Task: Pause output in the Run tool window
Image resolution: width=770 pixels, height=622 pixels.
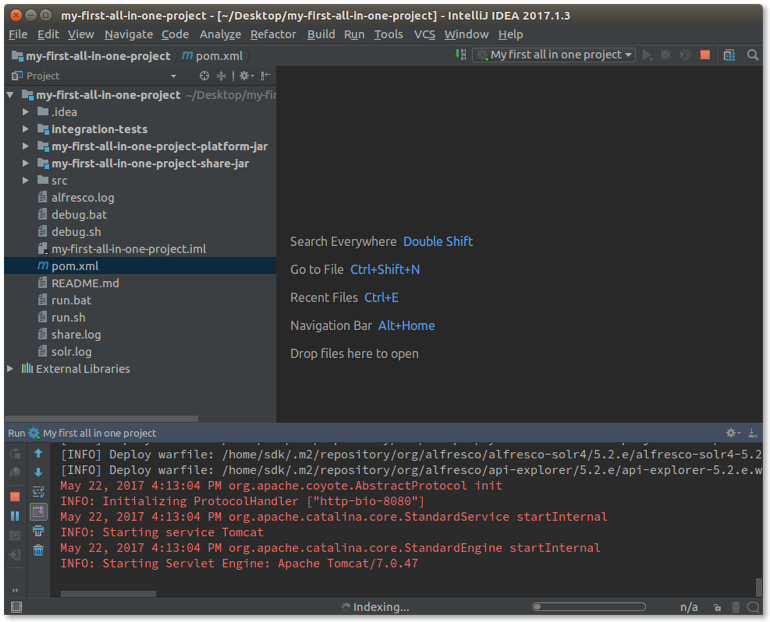Action: tap(15, 516)
